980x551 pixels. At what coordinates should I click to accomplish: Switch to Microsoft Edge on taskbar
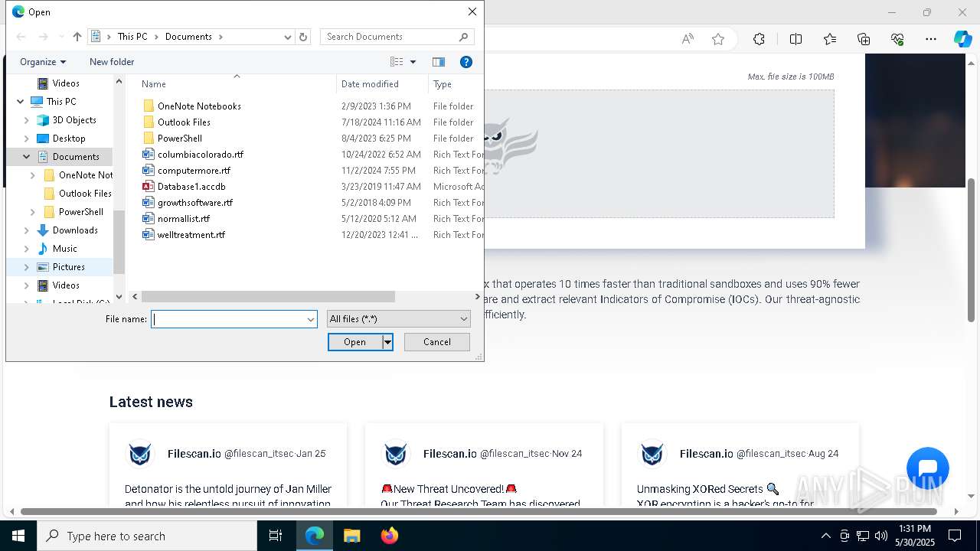pyautogui.click(x=315, y=536)
